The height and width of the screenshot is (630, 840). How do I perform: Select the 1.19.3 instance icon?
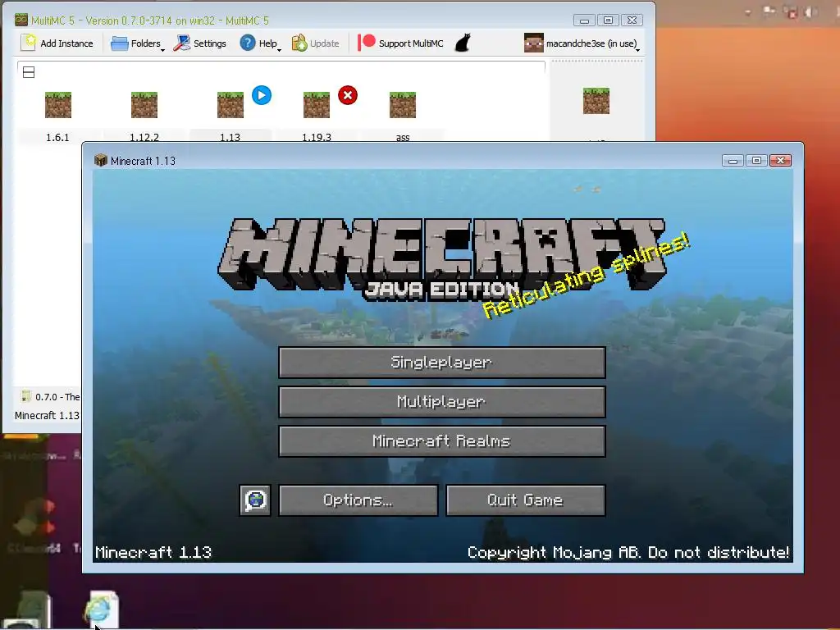point(317,105)
